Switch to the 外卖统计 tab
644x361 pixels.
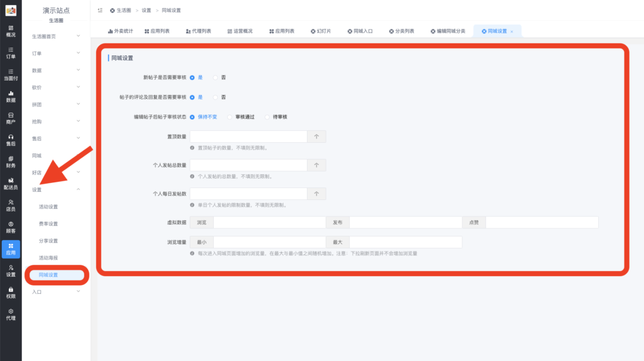tap(120, 31)
